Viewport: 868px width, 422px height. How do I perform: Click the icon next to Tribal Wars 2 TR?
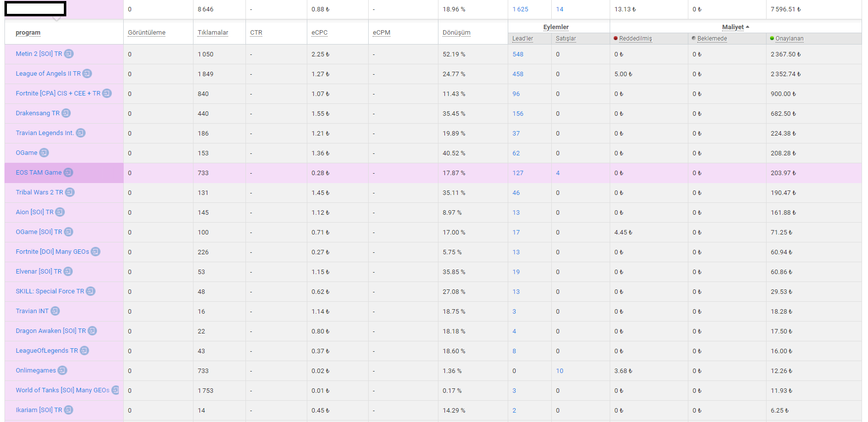pos(70,192)
